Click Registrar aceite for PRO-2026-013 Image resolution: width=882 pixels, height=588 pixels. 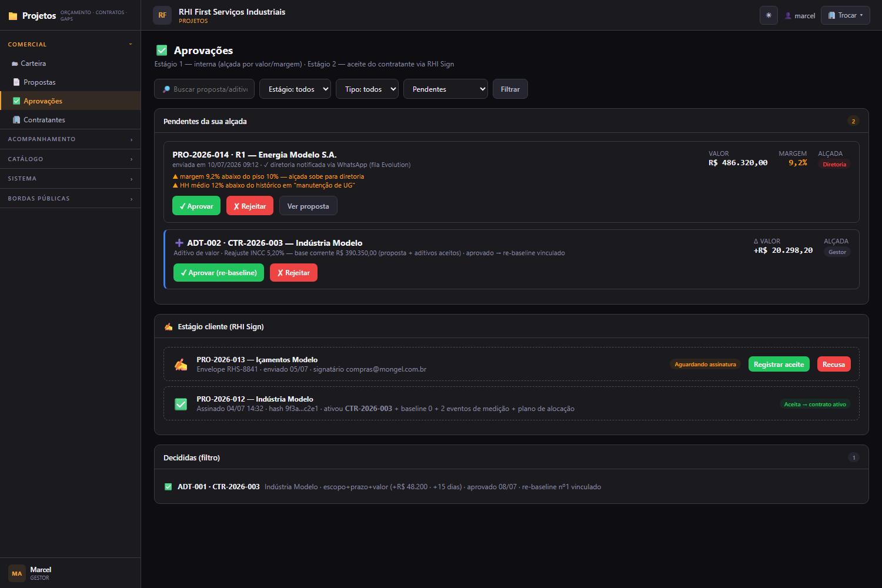(x=779, y=364)
